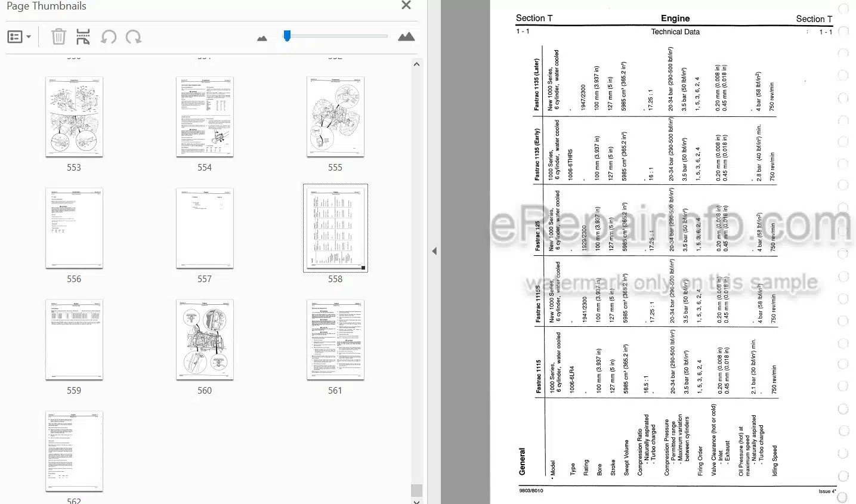This screenshot has width=856, height=504.
Task: Select page 554 thumbnail
Action: [x=205, y=117]
